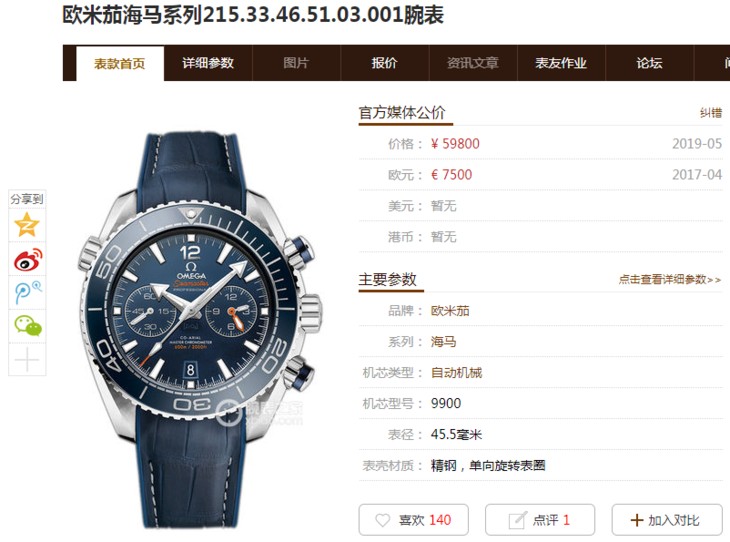Share to Tencent Weibo icon
The image size is (730, 542).
[27, 293]
